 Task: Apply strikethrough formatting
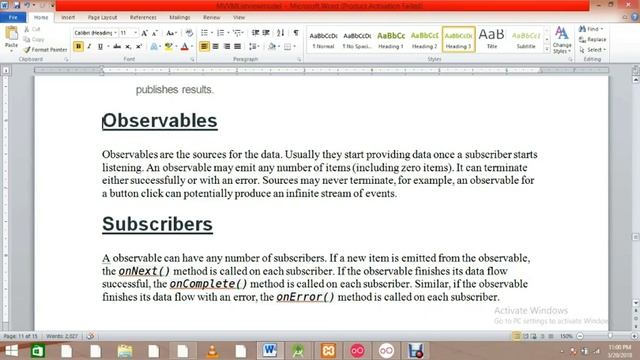117,47
